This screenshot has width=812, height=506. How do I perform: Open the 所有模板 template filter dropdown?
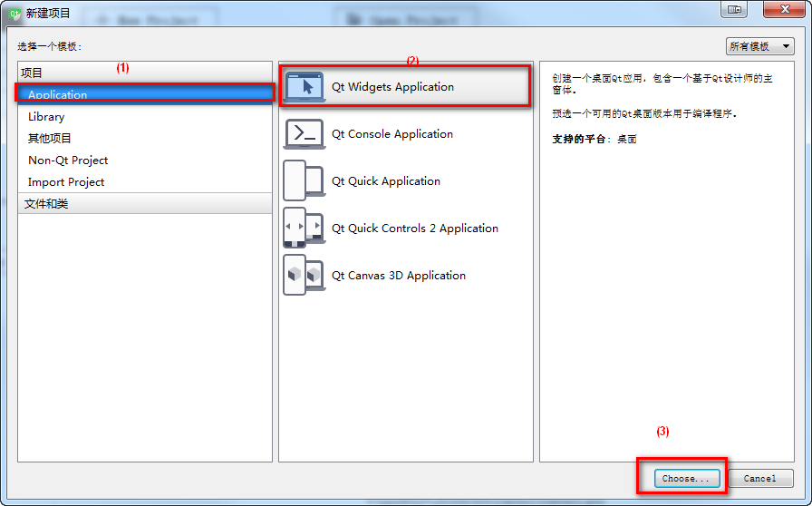coord(759,46)
